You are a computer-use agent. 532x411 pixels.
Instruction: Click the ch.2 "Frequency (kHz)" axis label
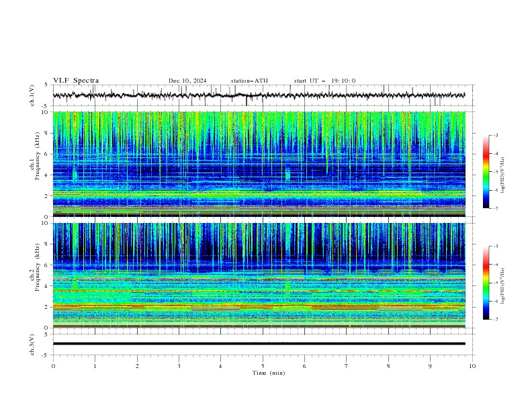tap(38, 267)
